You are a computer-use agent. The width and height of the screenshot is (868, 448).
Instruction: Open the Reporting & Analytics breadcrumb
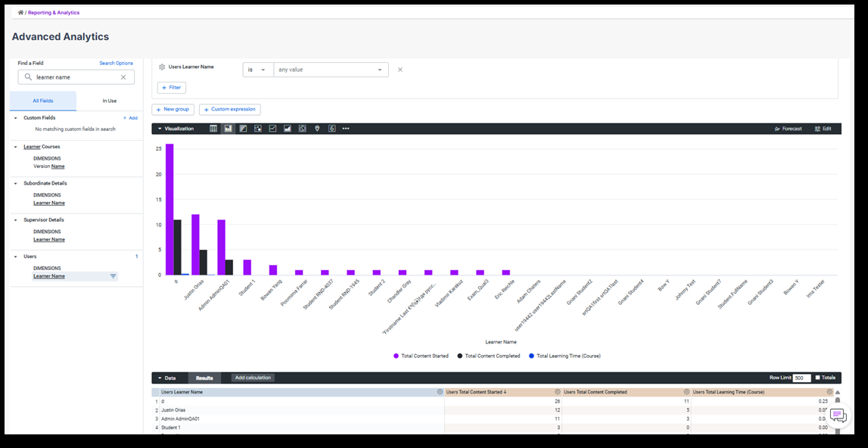(x=54, y=12)
